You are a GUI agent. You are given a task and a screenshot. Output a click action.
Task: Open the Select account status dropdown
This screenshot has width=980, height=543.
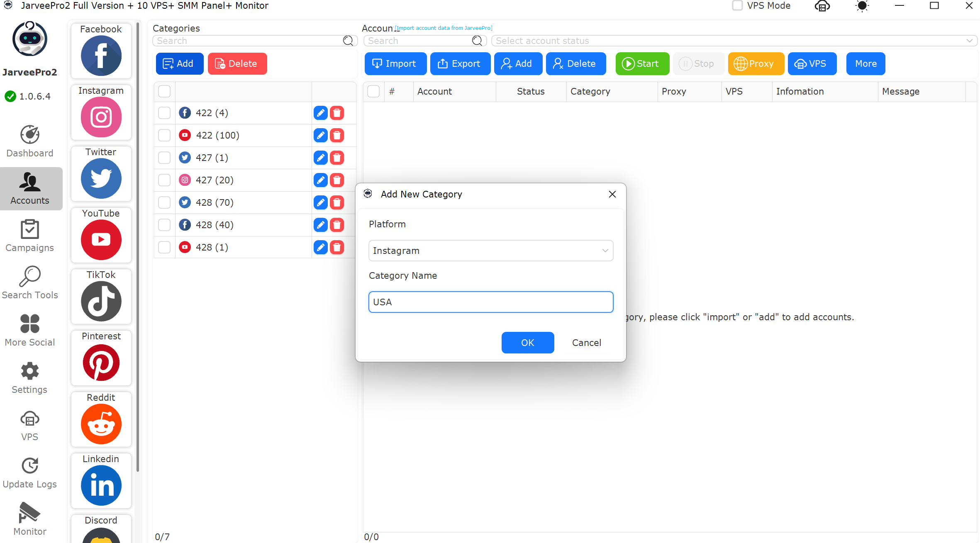(x=734, y=41)
